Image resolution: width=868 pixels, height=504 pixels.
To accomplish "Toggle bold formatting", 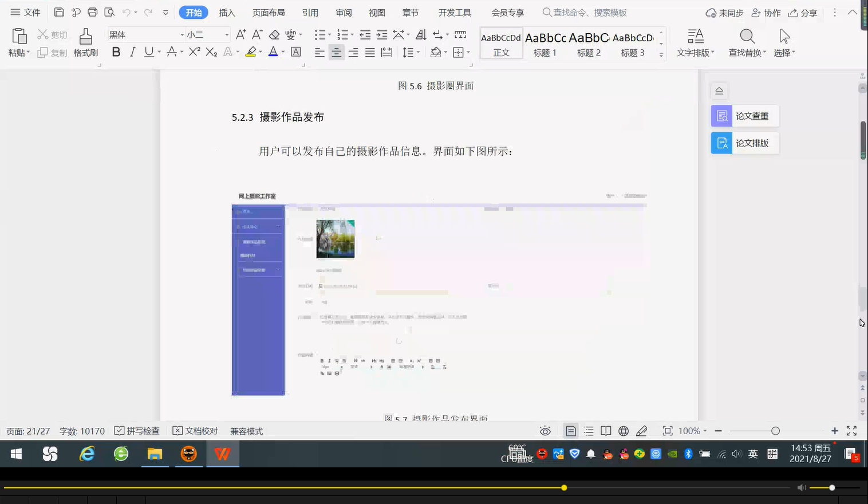I will pyautogui.click(x=116, y=52).
